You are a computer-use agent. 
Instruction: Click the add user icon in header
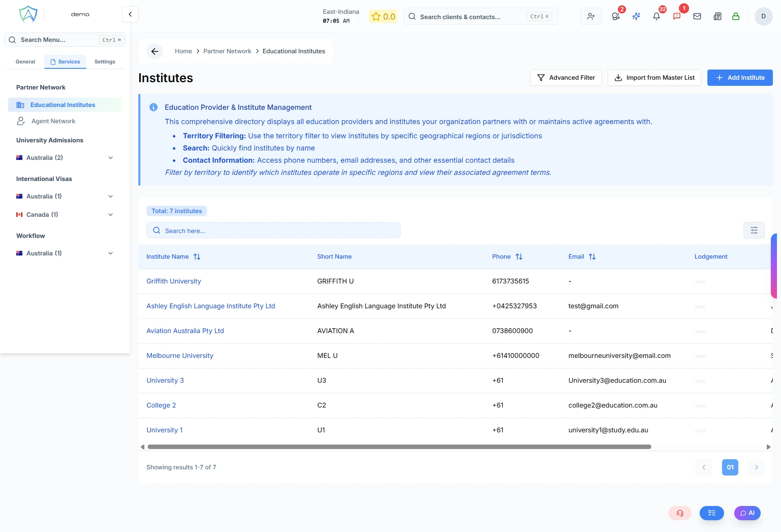(x=591, y=16)
